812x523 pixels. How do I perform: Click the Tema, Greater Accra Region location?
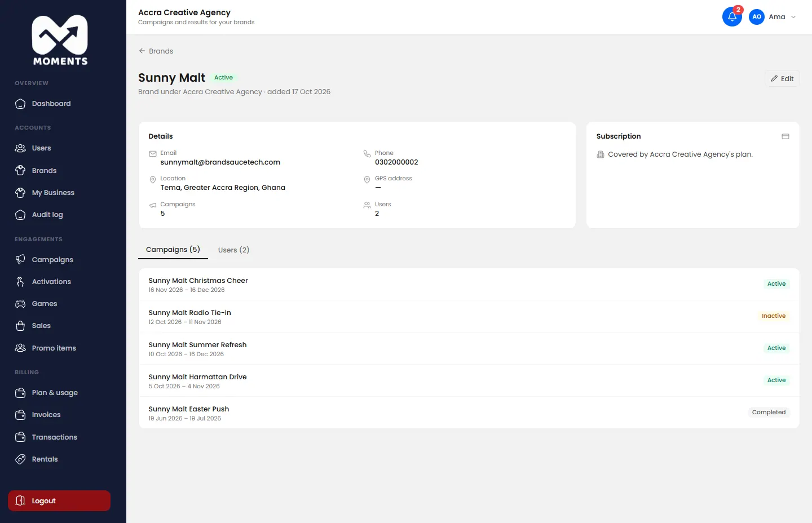point(223,188)
